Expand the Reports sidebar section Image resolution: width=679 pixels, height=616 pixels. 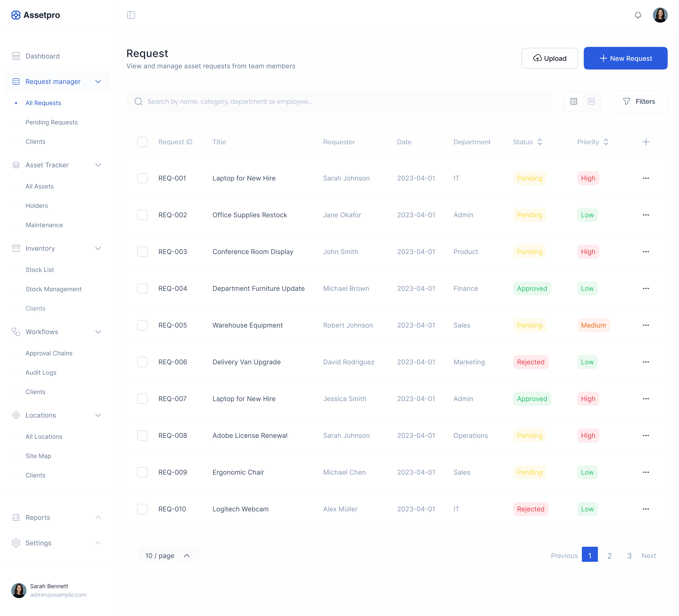point(98,517)
